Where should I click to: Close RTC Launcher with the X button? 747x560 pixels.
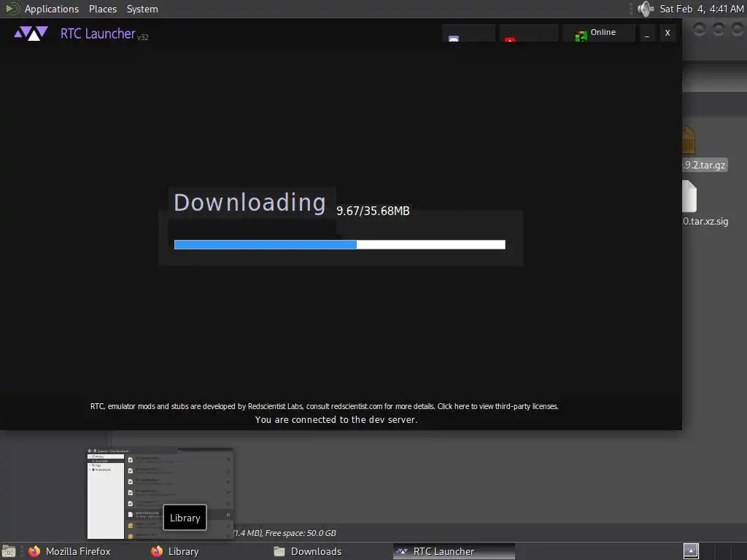667,34
